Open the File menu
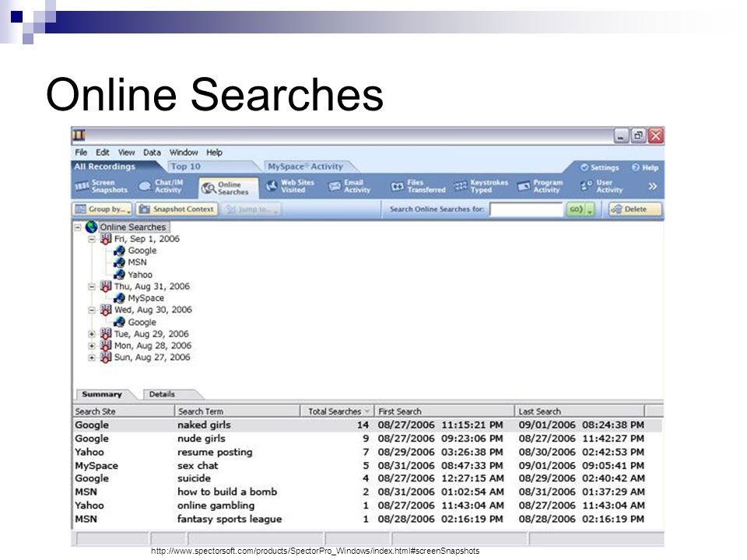Viewport: 747px width, 560px height. pos(81,152)
